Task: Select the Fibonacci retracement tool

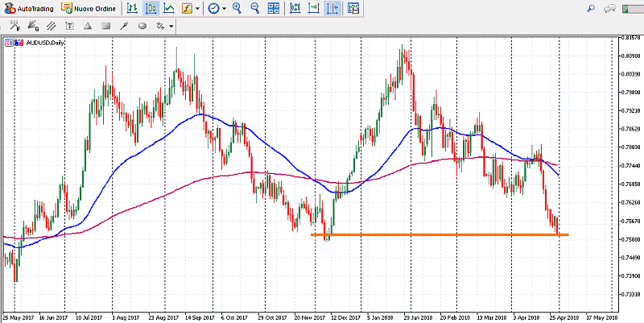Action: 15,25
